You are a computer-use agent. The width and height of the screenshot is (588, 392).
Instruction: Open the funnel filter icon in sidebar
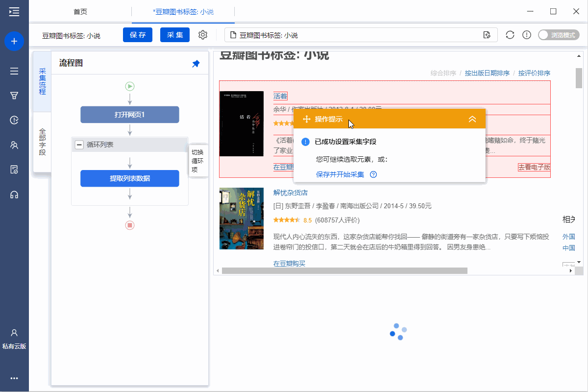(x=14, y=96)
